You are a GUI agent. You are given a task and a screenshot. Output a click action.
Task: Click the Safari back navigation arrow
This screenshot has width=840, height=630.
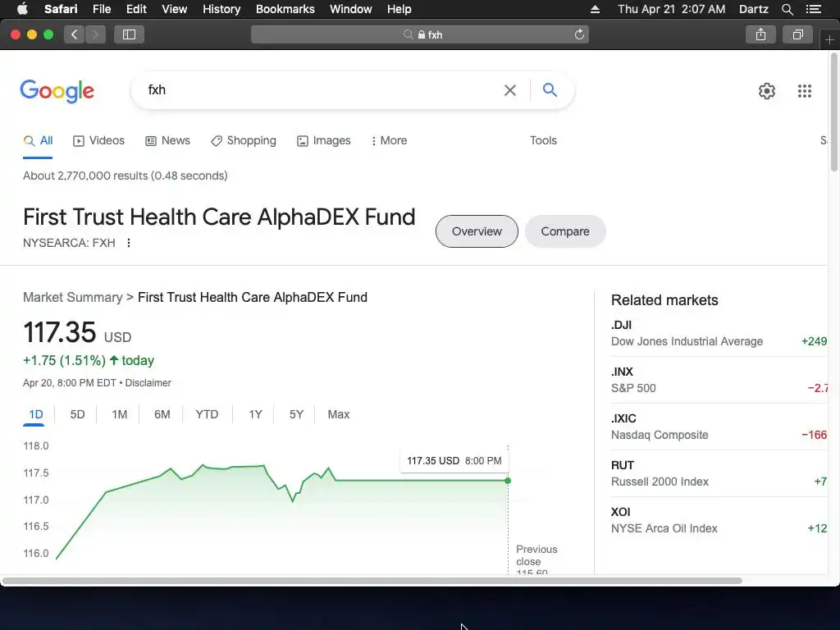click(x=75, y=34)
